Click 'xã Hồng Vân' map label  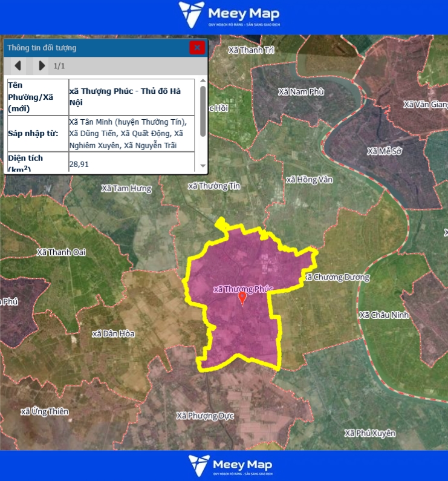coord(310,180)
